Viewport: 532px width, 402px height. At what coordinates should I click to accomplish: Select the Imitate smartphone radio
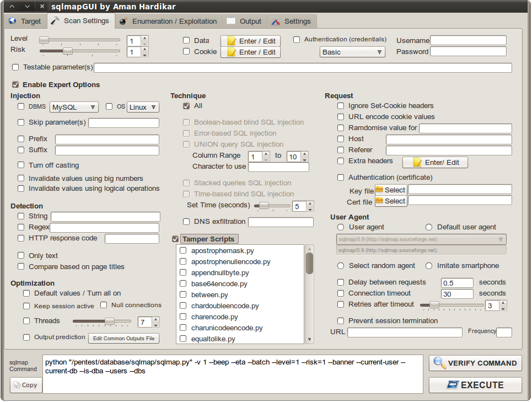tap(429, 266)
